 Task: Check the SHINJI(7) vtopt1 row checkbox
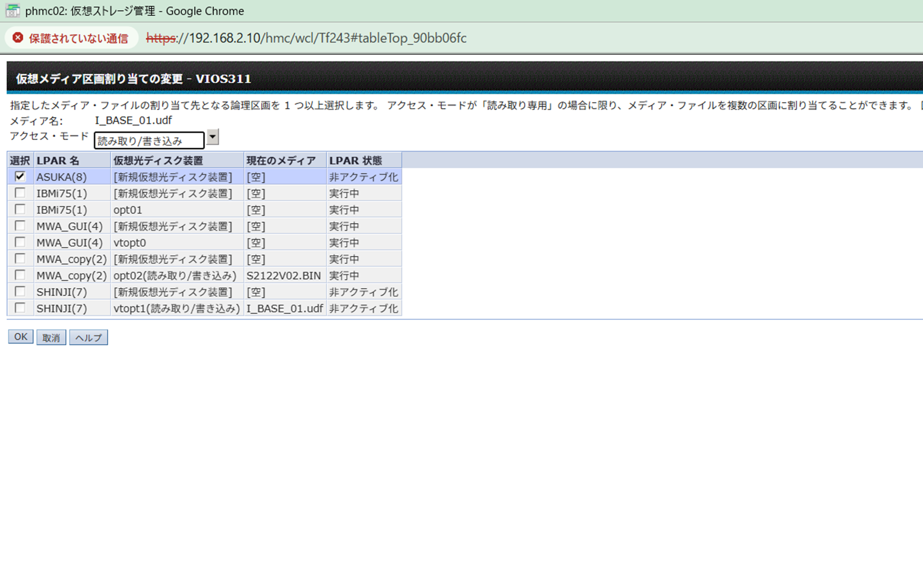[x=20, y=308]
